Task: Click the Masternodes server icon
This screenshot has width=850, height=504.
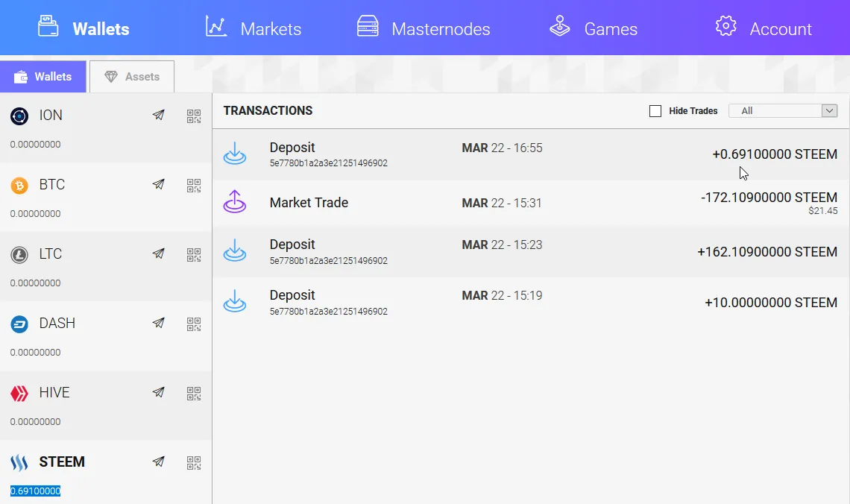Action: coord(368,27)
